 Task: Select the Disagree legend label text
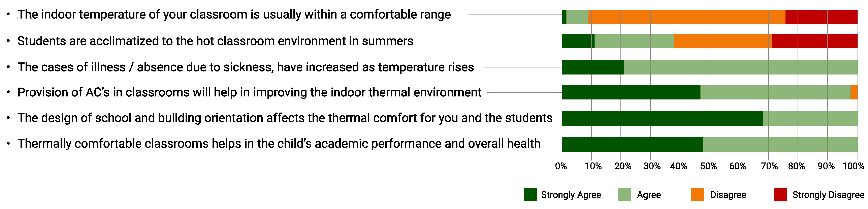tap(728, 195)
